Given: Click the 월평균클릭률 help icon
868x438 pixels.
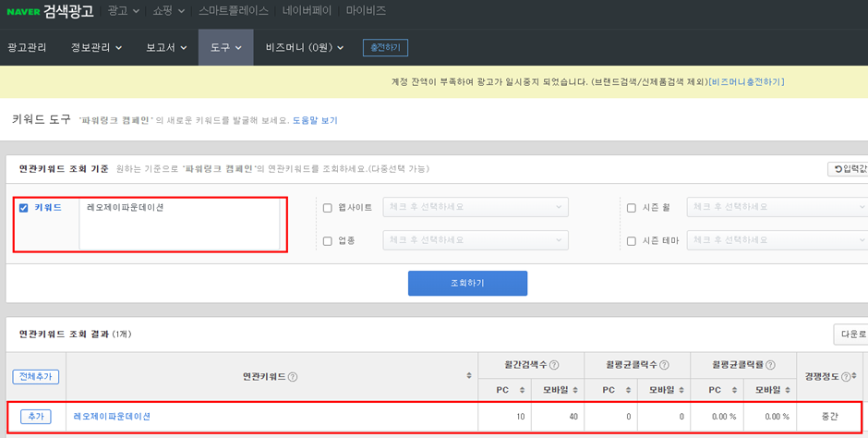Looking at the screenshot, I should (770, 365).
